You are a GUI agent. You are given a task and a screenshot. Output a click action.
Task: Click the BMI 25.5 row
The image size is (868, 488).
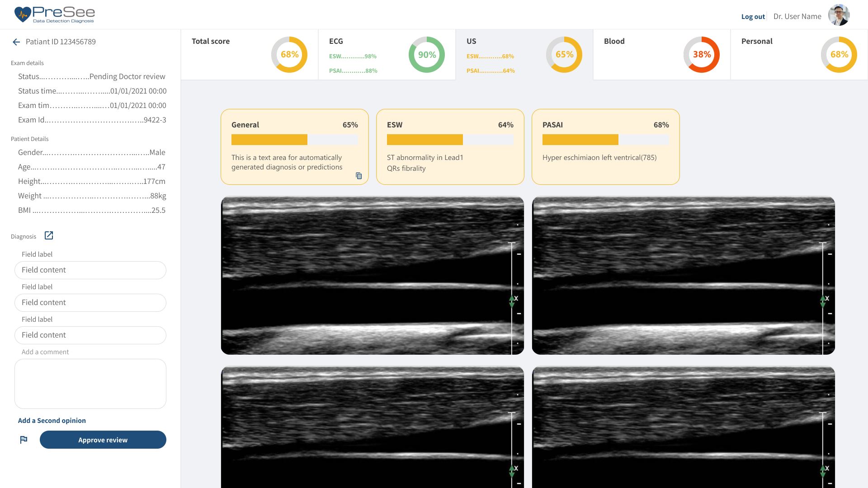[x=92, y=210]
